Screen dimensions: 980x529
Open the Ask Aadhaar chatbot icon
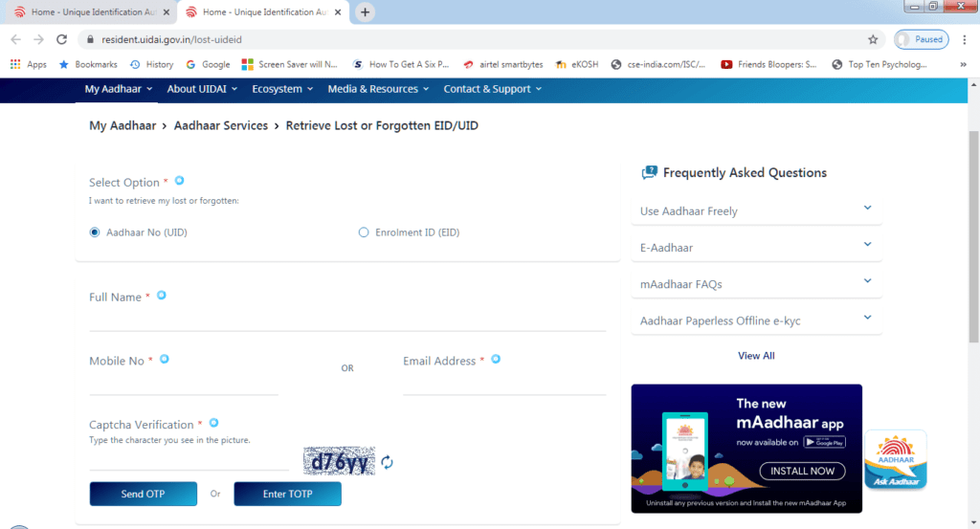click(x=895, y=460)
